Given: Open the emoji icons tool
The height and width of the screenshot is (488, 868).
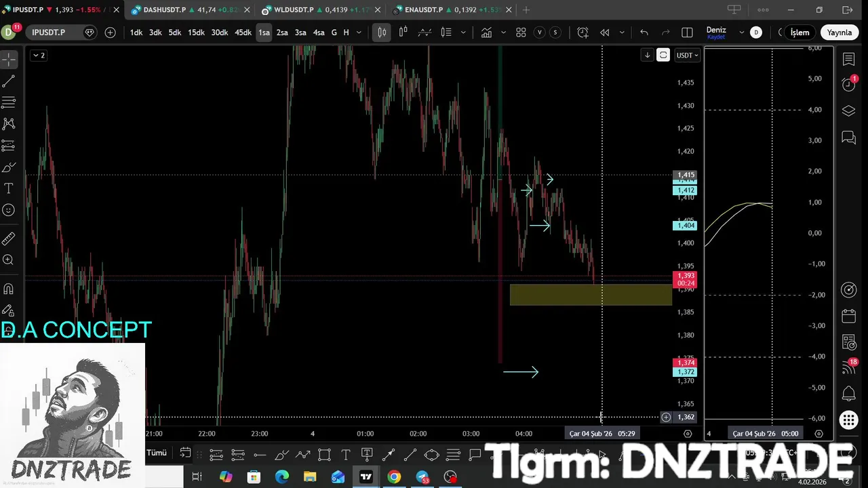Looking at the screenshot, I should click(9, 210).
